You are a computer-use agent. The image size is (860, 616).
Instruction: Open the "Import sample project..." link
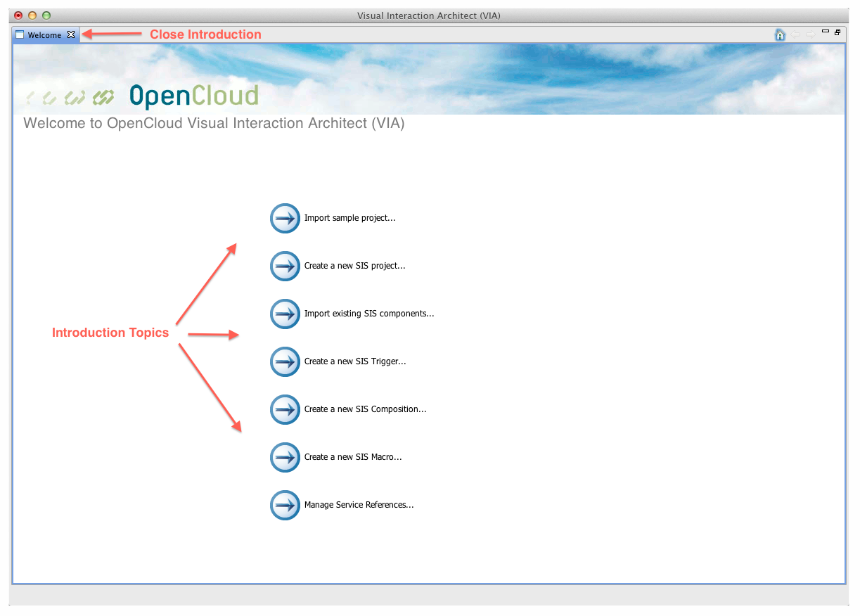click(349, 218)
